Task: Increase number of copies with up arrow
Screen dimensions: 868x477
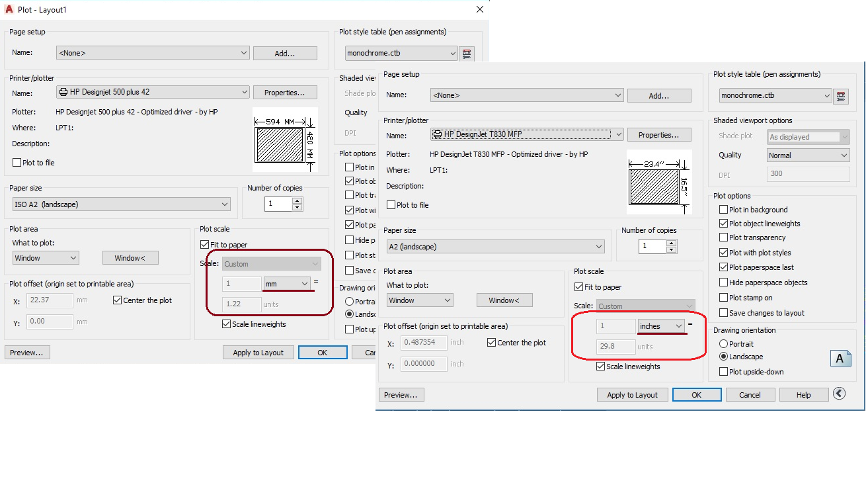Action: [x=672, y=243]
